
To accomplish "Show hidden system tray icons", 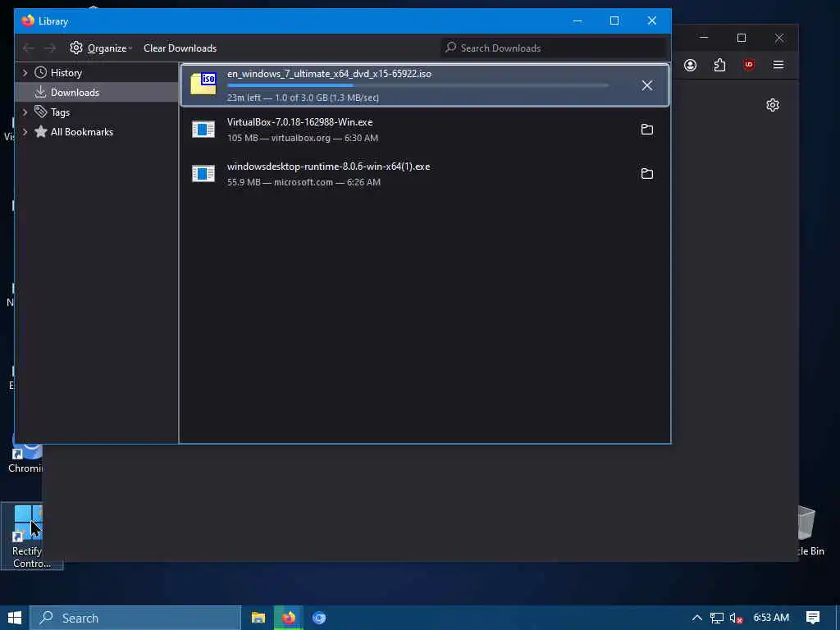I will pos(697,618).
